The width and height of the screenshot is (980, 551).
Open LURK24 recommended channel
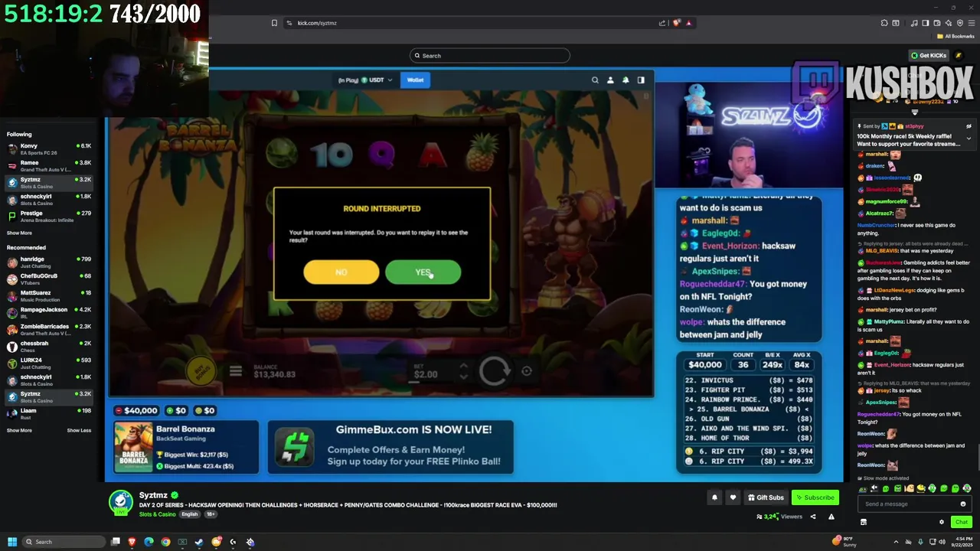[x=48, y=363]
